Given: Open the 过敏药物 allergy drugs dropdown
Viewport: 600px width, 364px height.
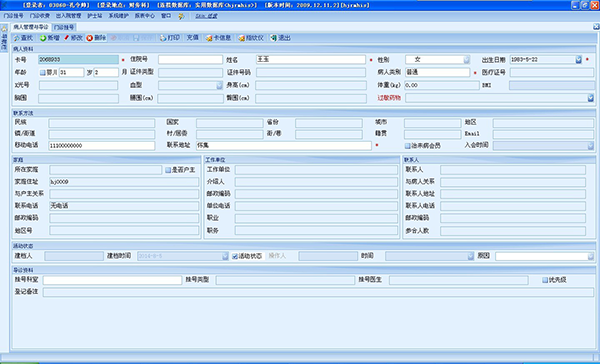Looking at the screenshot, I should (x=590, y=98).
